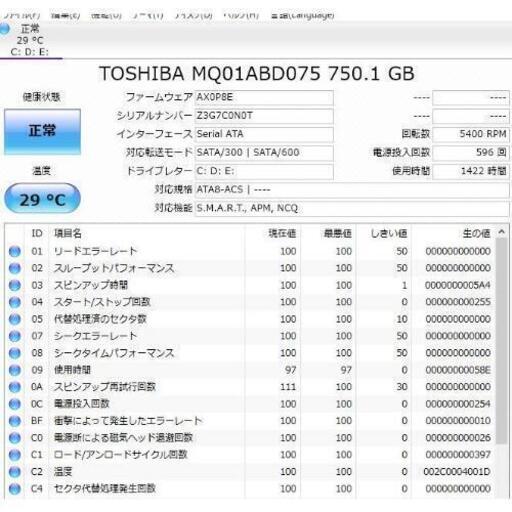Click the 対応規格 field ATA8-ACS
The width and height of the screenshot is (512, 512).
(x=352, y=190)
